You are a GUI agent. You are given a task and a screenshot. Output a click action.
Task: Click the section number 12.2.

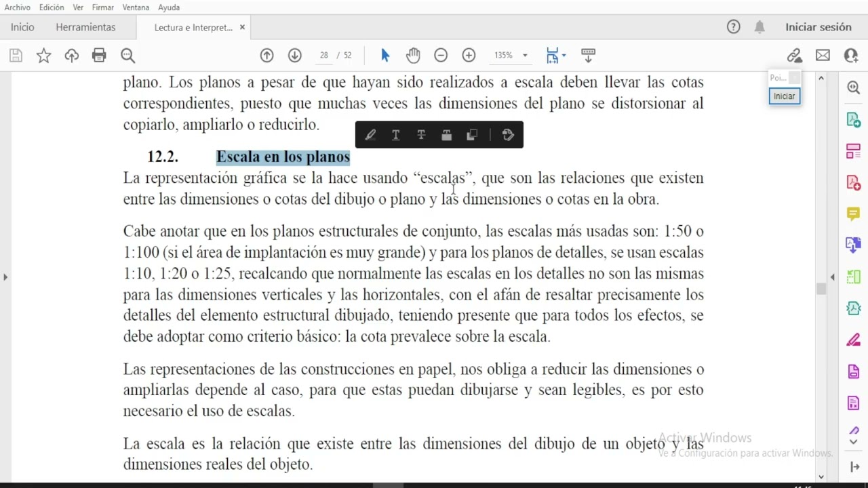point(163,157)
